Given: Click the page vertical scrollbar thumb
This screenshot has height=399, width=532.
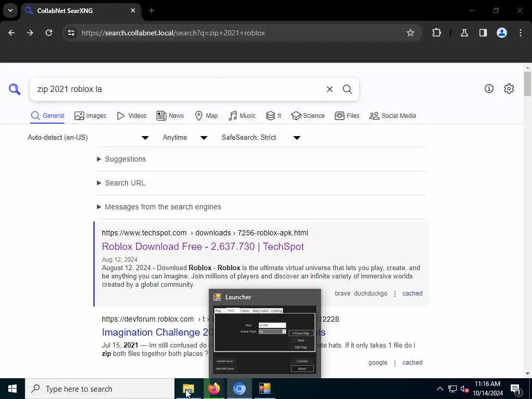Looking at the screenshot, I should click(x=527, y=84).
